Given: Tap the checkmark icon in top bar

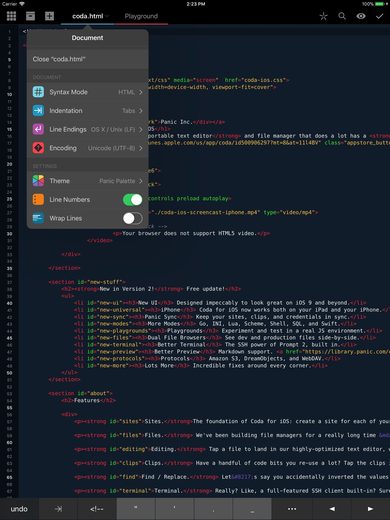Looking at the screenshot, I should [x=379, y=16].
